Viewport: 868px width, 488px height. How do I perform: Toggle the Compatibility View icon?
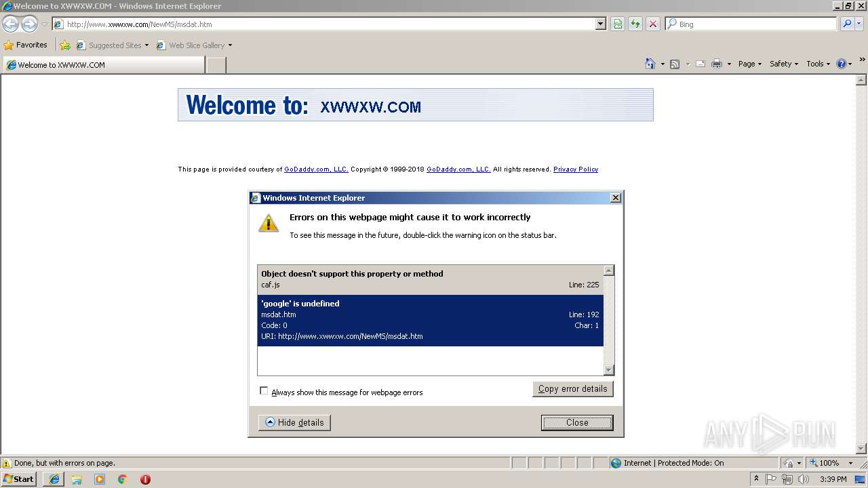pos(618,24)
